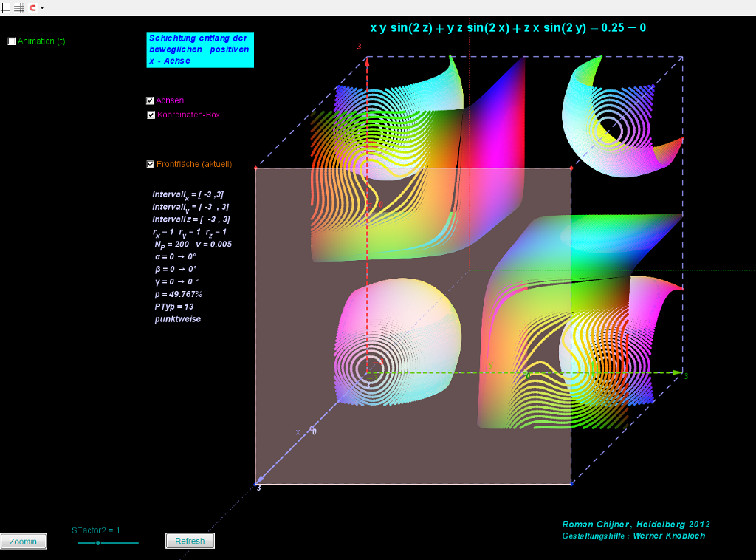The image size is (756, 560).
Task: Enable the Animation (t) checkbox
Action: 12,41
